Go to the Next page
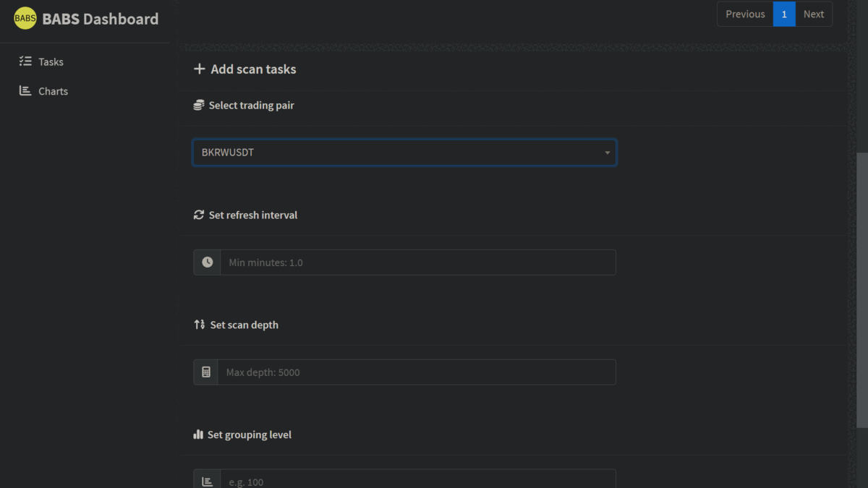This screenshot has height=488, width=868. 814,14
